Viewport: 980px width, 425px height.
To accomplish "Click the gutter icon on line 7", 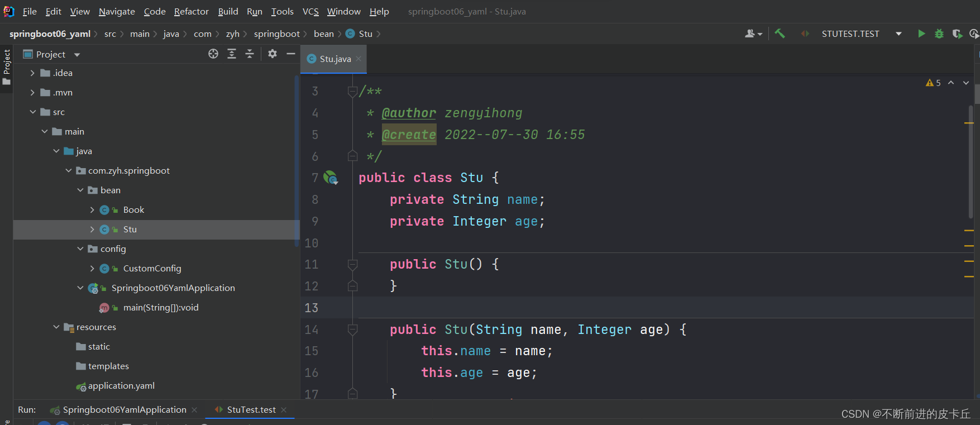I will click(331, 178).
